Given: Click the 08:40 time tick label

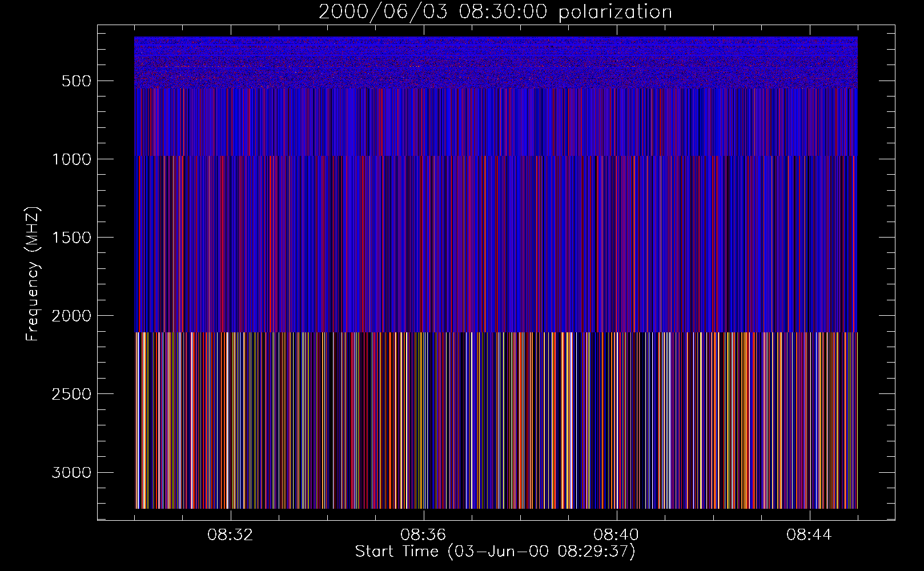Looking at the screenshot, I should click(x=616, y=535).
